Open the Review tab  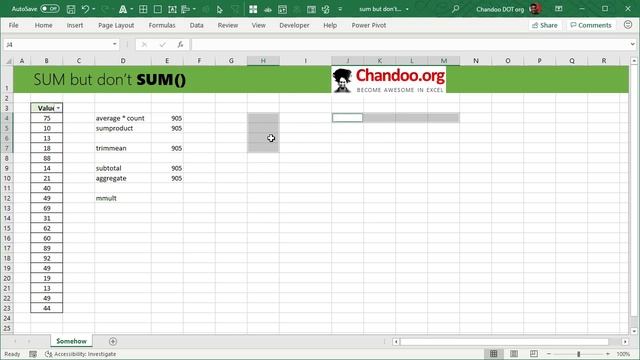pos(228,25)
